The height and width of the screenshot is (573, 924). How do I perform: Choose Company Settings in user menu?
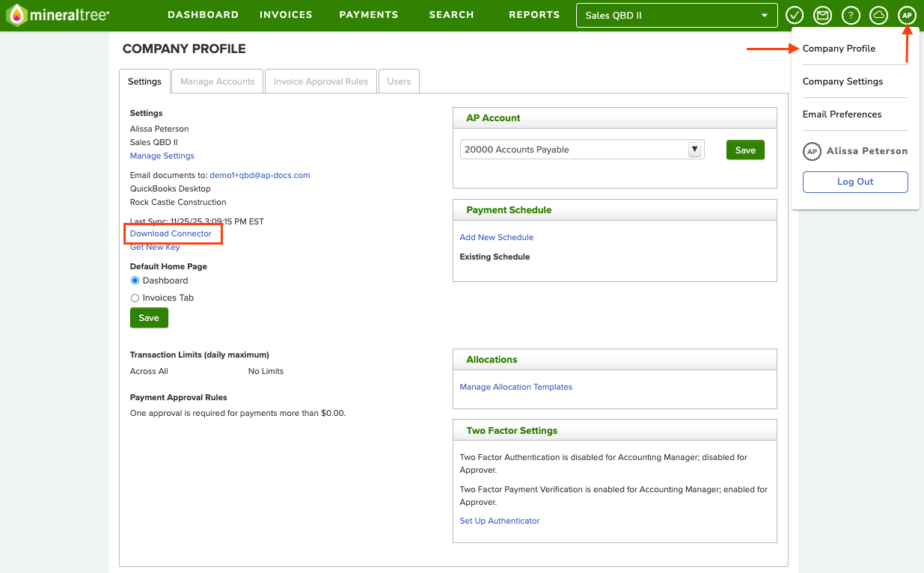842,82
